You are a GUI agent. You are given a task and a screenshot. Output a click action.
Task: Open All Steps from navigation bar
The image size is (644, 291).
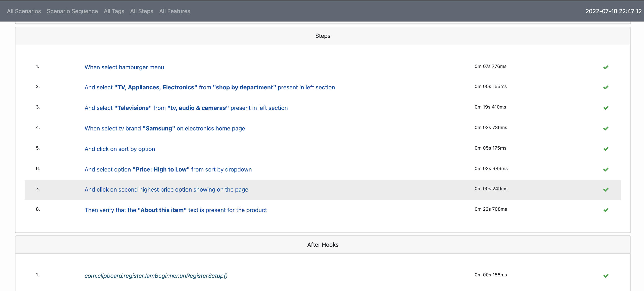[x=142, y=11]
